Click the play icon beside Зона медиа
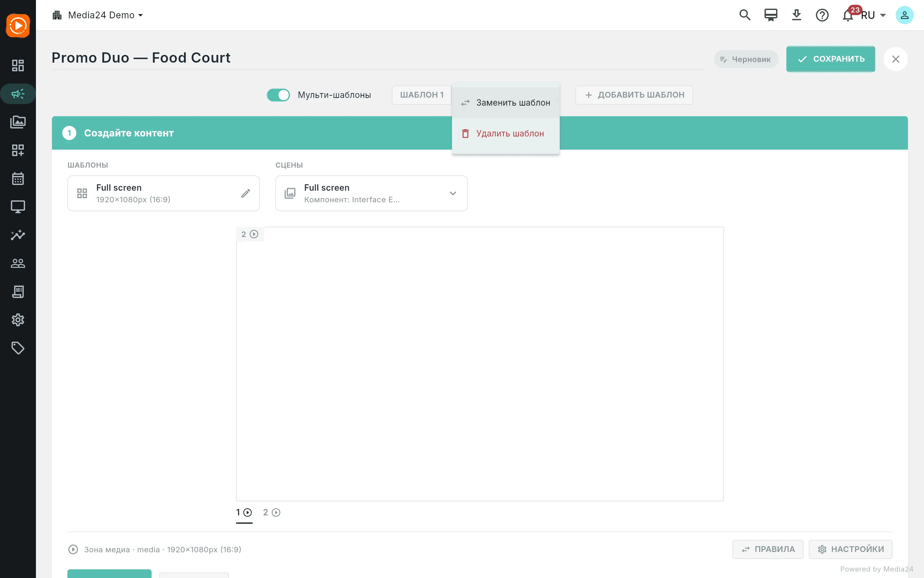The image size is (924, 578). coord(73,549)
